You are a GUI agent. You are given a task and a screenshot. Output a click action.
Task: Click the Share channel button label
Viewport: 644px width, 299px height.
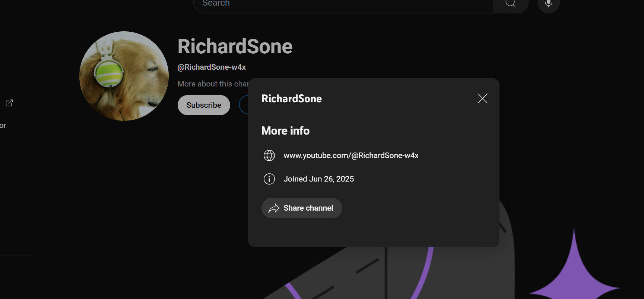(x=308, y=208)
